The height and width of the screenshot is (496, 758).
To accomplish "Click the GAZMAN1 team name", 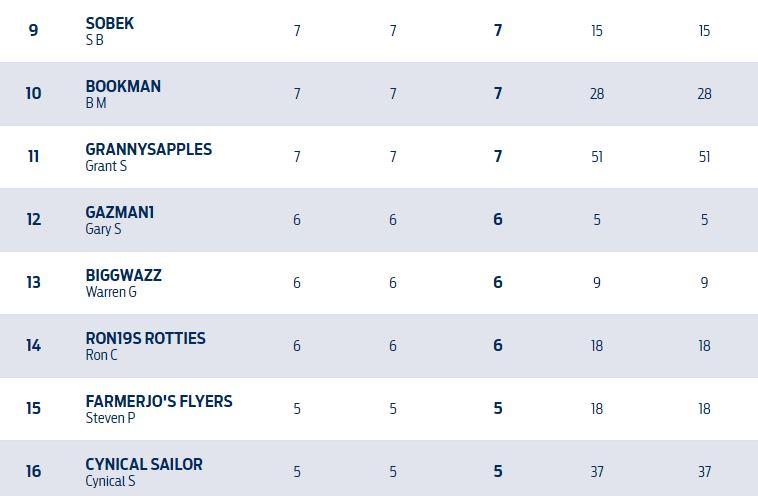I will pyautogui.click(x=120, y=212).
